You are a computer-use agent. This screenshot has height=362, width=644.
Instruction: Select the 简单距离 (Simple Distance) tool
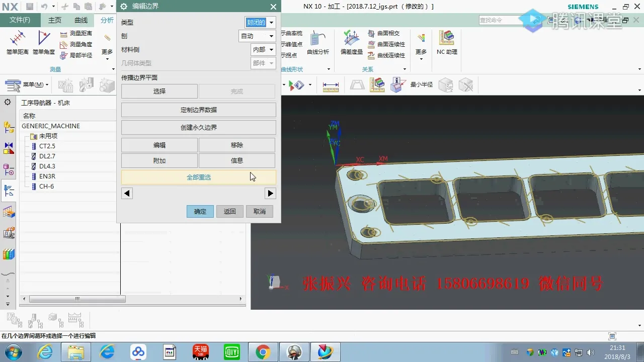point(17,40)
